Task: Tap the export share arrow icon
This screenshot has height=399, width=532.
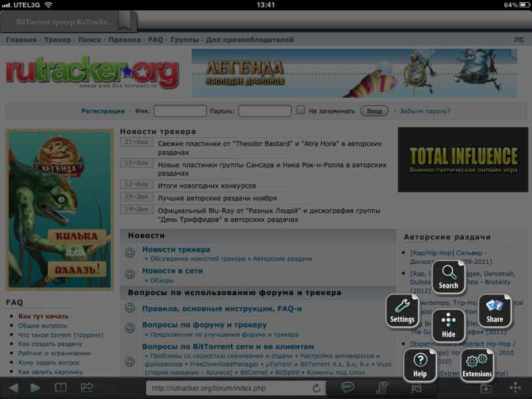Action: (87, 387)
